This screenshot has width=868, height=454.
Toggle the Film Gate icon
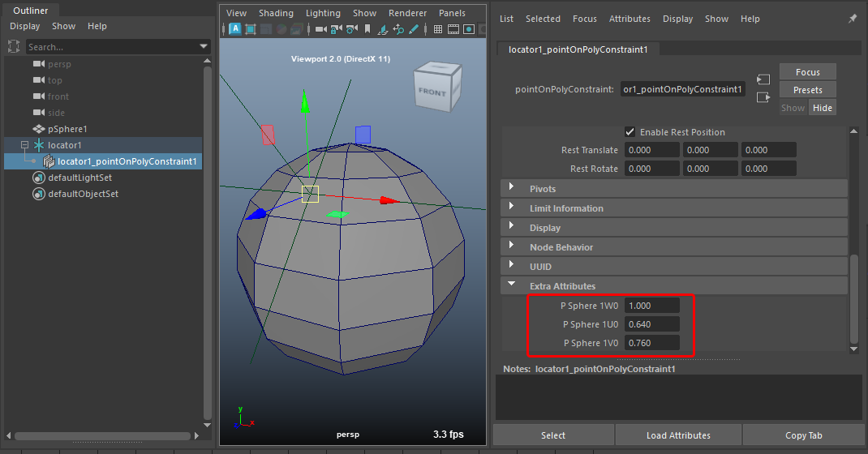click(x=453, y=29)
